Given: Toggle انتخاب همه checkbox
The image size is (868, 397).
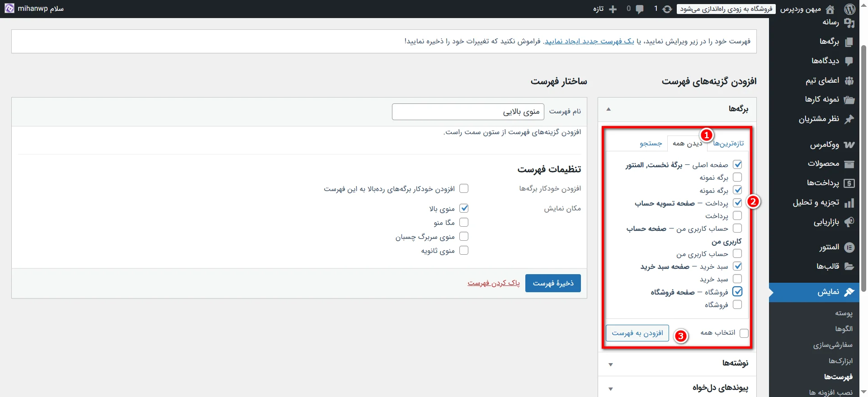Looking at the screenshot, I should tap(744, 333).
